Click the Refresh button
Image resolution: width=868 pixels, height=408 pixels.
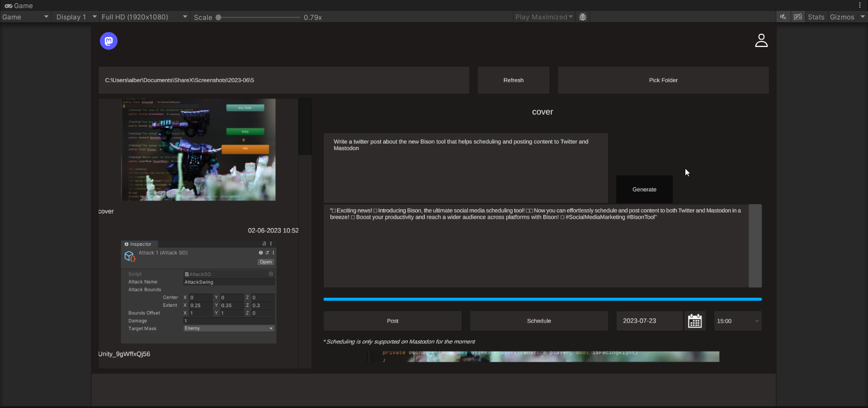[x=514, y=80]
